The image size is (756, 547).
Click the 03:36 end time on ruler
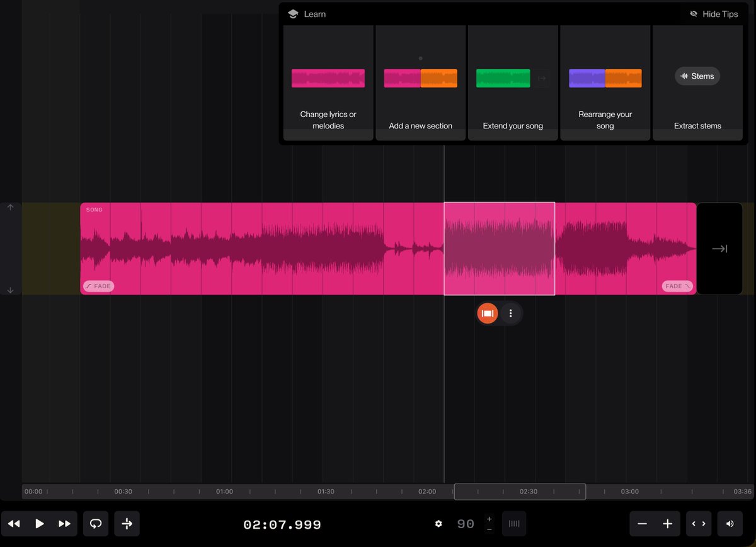pos(743,492)
